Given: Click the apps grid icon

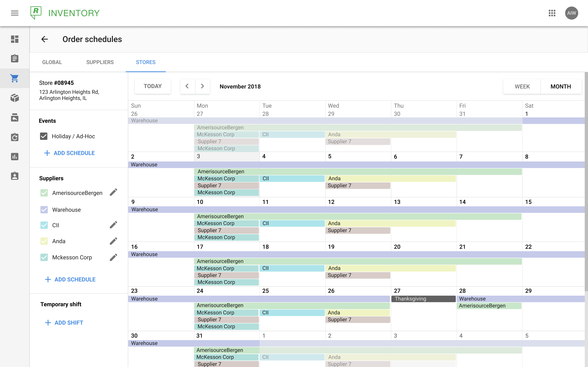Looking at the screenshot, I should pyautogui.click(x=552, y=13).
